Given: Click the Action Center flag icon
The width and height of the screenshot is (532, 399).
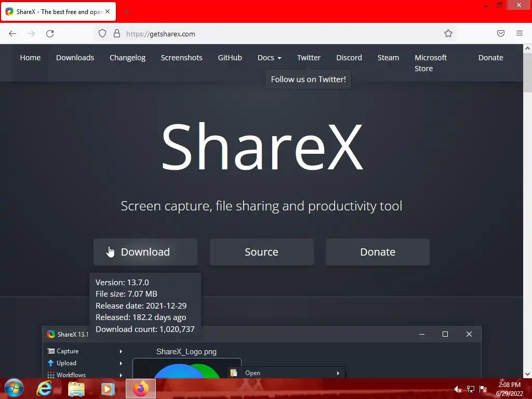Looking at the screenshot, I should (x=483, y=389).
